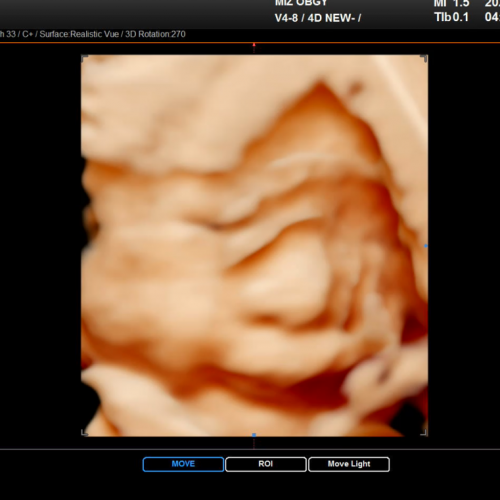500x500 pixels.
Task: Click the Surface:Realistic Vue render mode label
Action: (79, 34)
